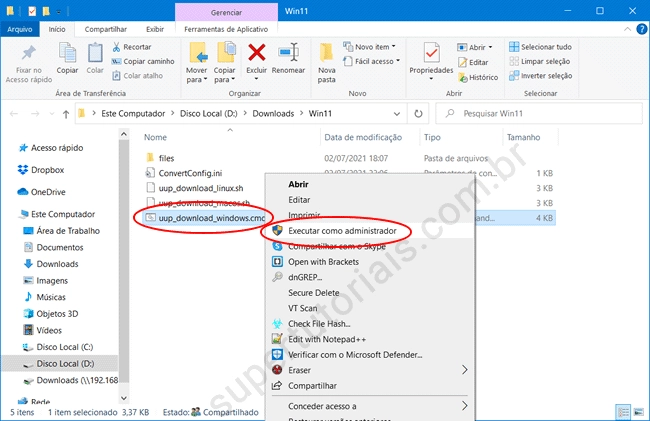This screenshot has width=650, height=421.
Task: Switch to details view icon in status bar
Action: pyautogui.click(x=623, y=412)
